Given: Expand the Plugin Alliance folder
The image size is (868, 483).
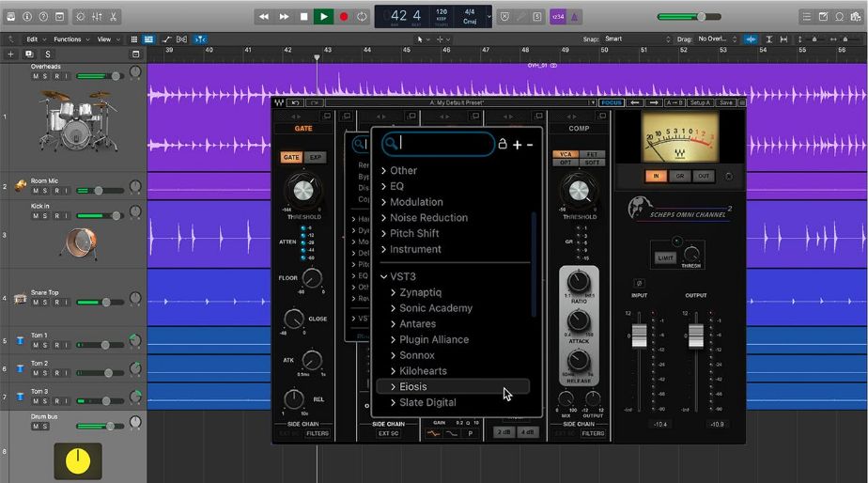Looking at the screenshot, I should [429, 339].
